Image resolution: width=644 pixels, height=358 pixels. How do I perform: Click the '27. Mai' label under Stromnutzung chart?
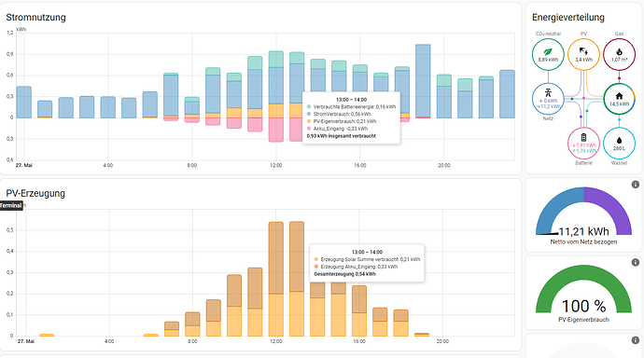(x=24, y=165)
